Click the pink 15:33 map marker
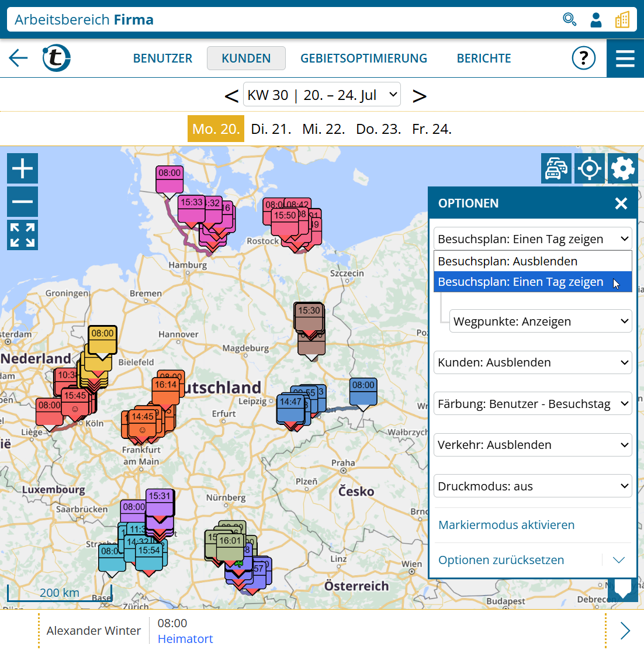Screen dimensions: 644x650 click(192, 209)
